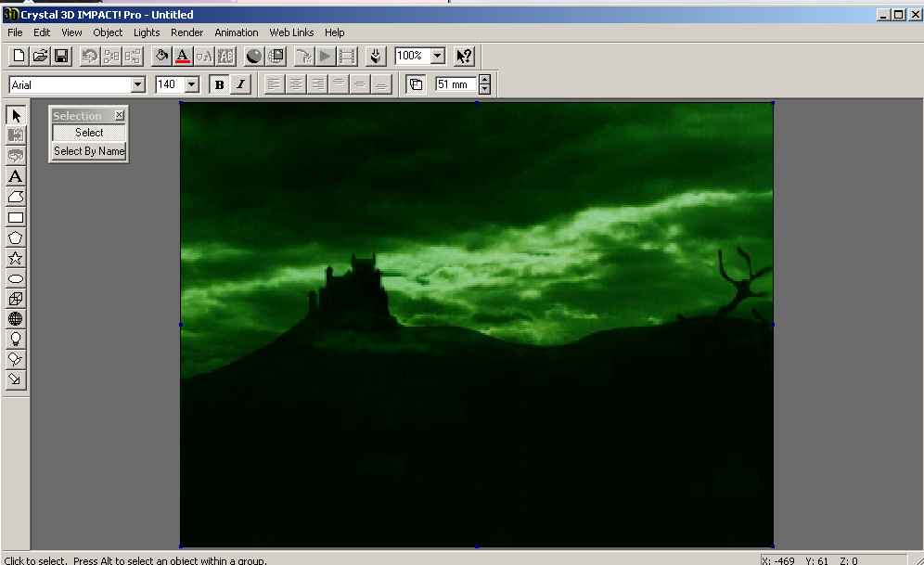The height and width of the screenshot is (565, 924).
Task: Select the arrow pointer tool
Action: click(x=16, y=115)
